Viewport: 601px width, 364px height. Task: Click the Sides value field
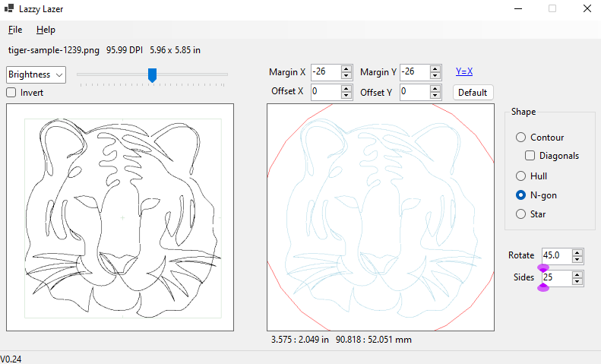coord(556,278)
